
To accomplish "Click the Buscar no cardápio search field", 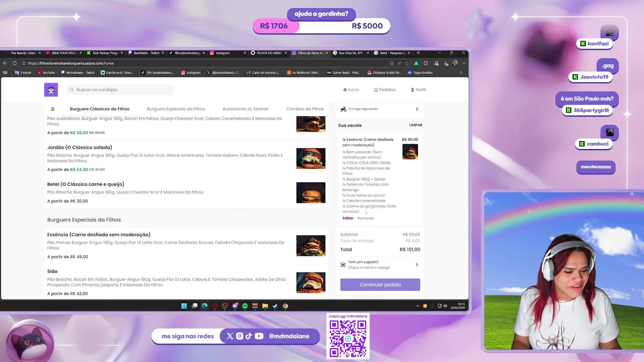I will click(x=120, y=89).
